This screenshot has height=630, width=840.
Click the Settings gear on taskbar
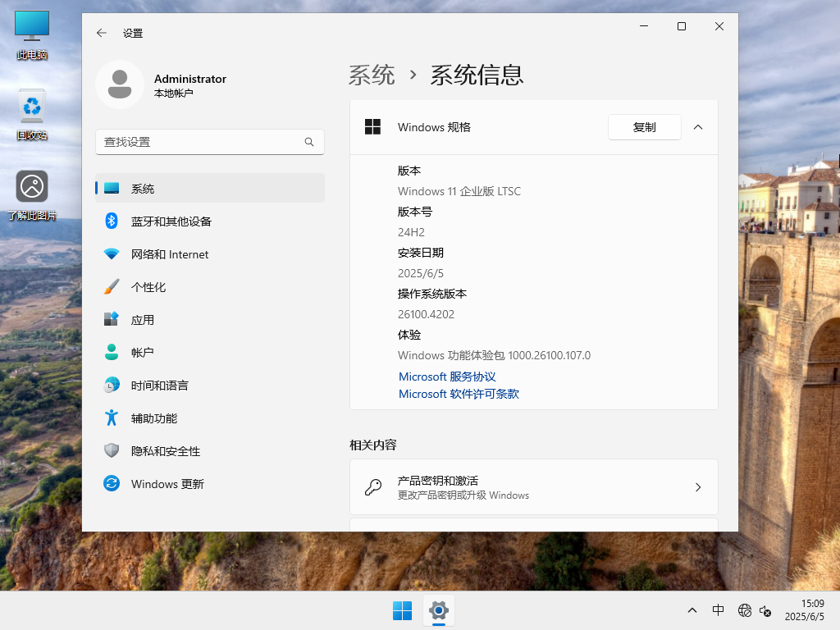click(438, 610)
